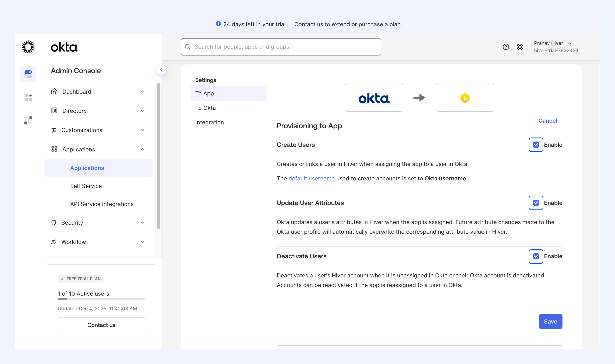
Task: Click the Directory label in sidebar
Action: 75,111
